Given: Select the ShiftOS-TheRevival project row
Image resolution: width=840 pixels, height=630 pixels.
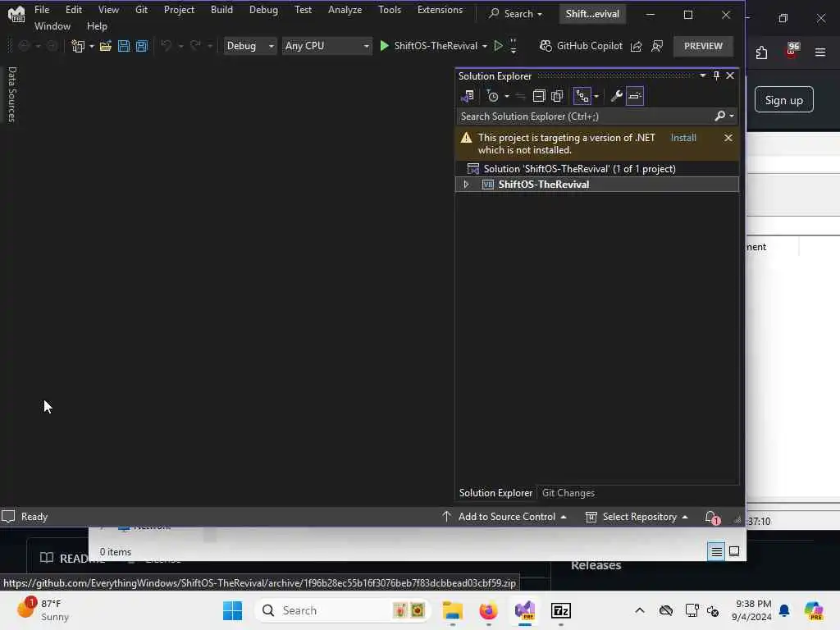Looking at the screenshot, I should tap(597, 185).
